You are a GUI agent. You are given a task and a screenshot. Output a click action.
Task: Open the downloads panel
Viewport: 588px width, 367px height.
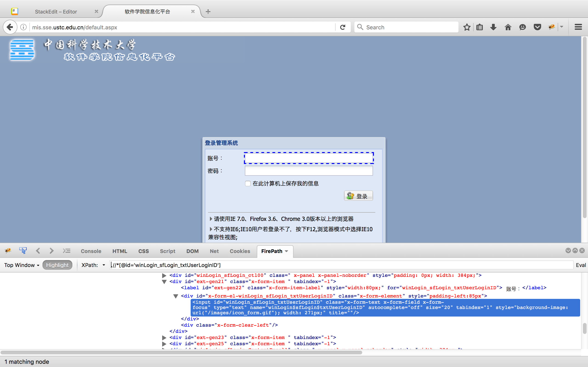pos(493,27)
